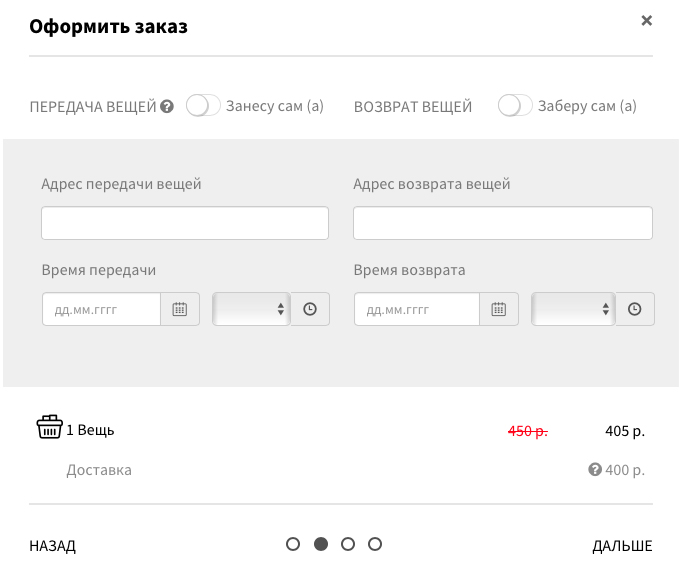This screenshot has width=682, height=576.
Task: Go to the third step dot
Action: 348,545
